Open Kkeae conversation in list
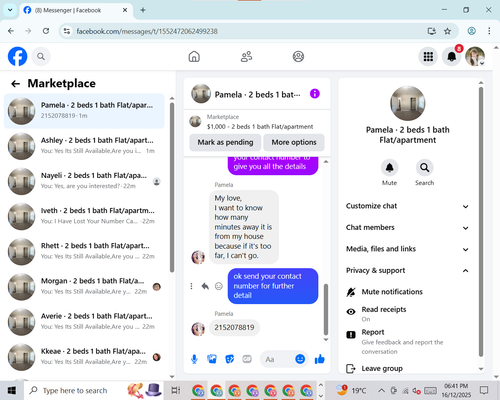The width and height of the screenshot is (500, 400). point(84,357)
